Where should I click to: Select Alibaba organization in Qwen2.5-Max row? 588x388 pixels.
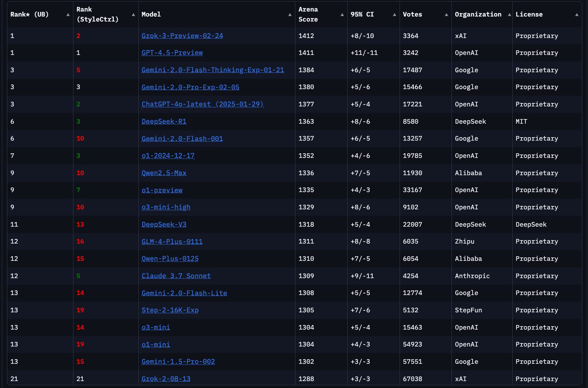point(468,173)
